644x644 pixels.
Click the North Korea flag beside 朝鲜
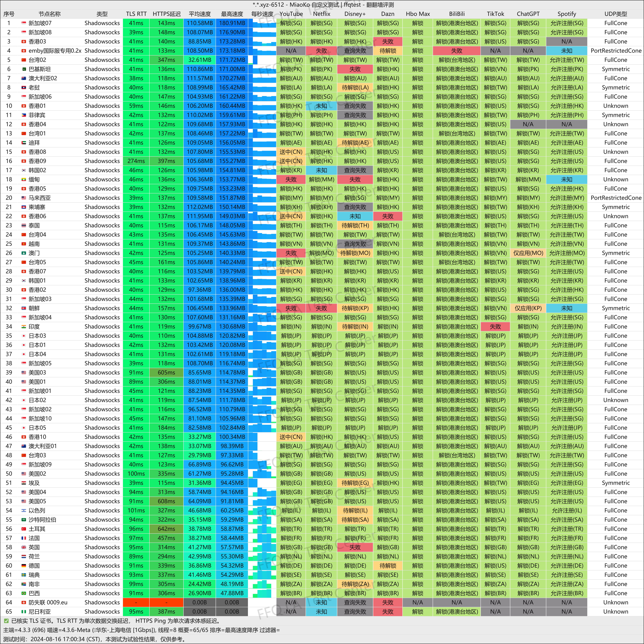[24, 308]
